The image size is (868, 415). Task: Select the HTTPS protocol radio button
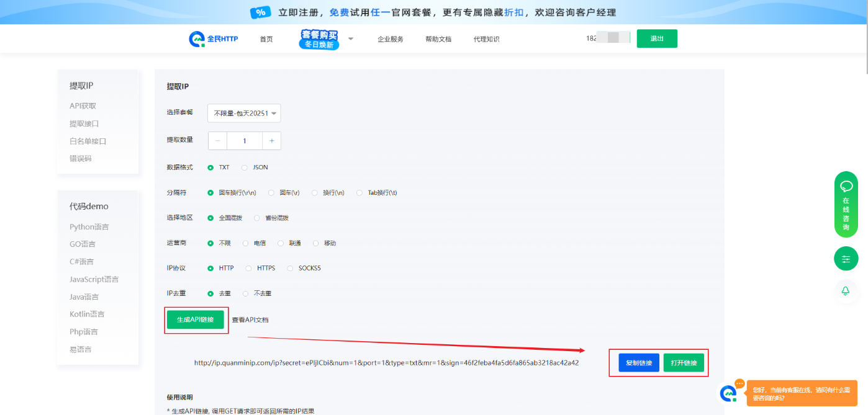[x=249, y=269]
